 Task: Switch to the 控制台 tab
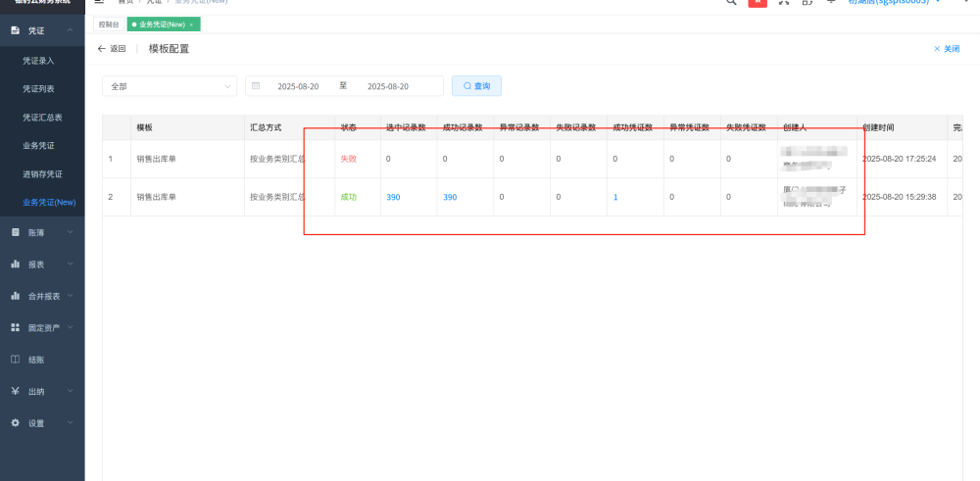[x=109, y=24]
